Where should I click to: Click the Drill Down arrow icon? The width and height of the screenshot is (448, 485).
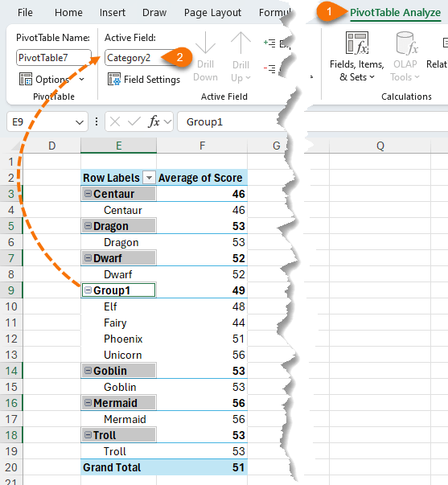(x=205, y=43)
